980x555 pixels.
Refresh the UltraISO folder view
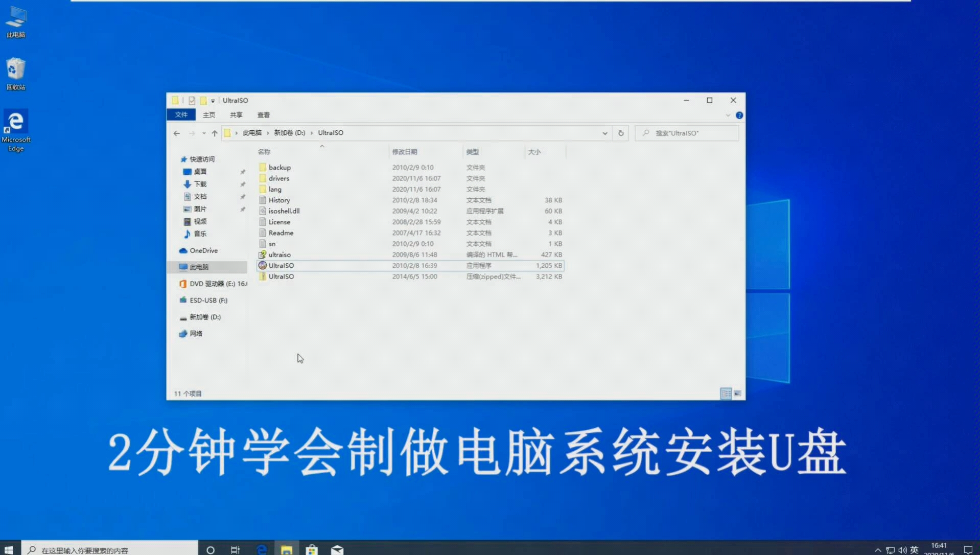tap(621, 133)
